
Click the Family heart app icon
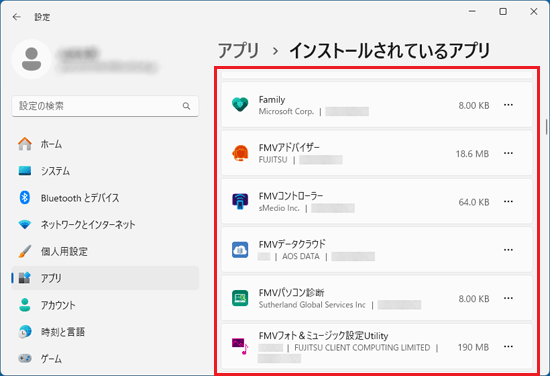coord(240,105)
